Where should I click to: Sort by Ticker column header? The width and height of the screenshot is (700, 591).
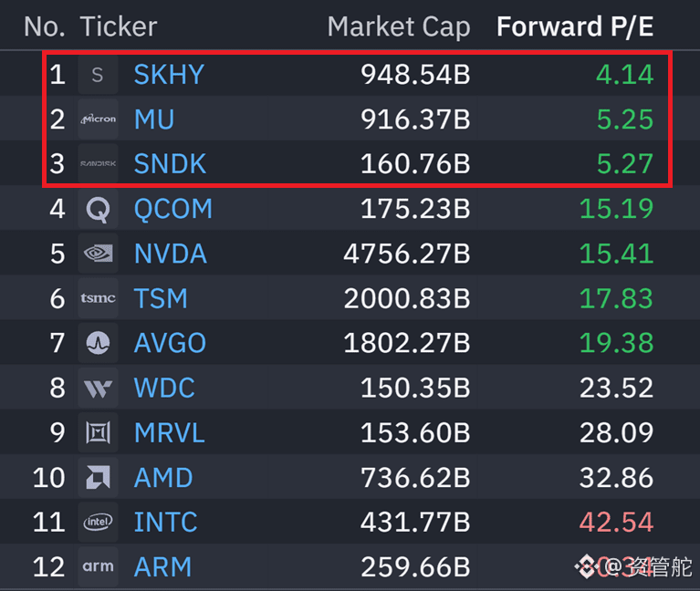point(119,26)
